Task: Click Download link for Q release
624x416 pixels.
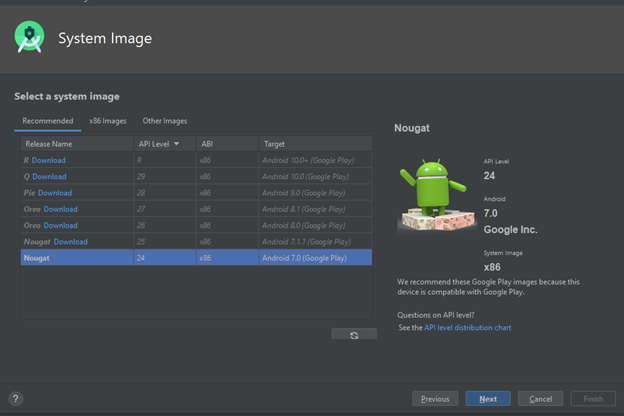Action: [49, 176]
